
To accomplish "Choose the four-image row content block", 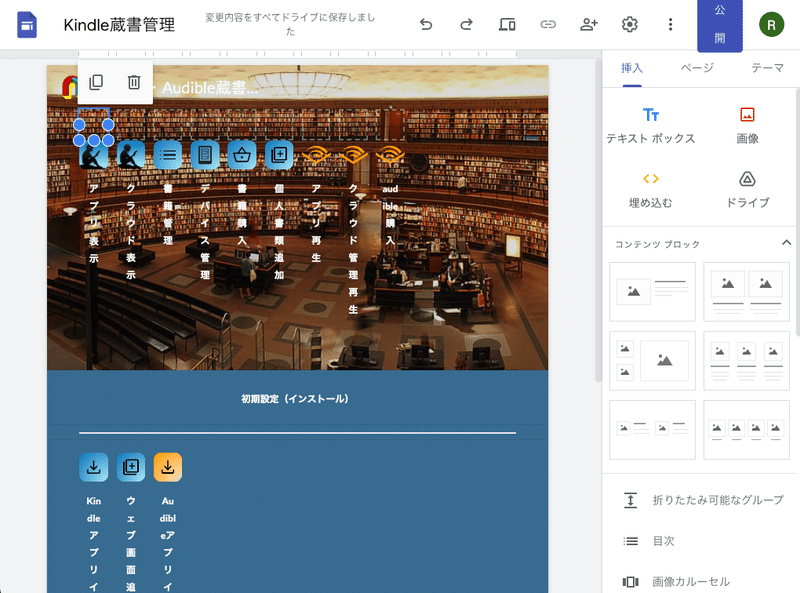I will coord(746,430).
